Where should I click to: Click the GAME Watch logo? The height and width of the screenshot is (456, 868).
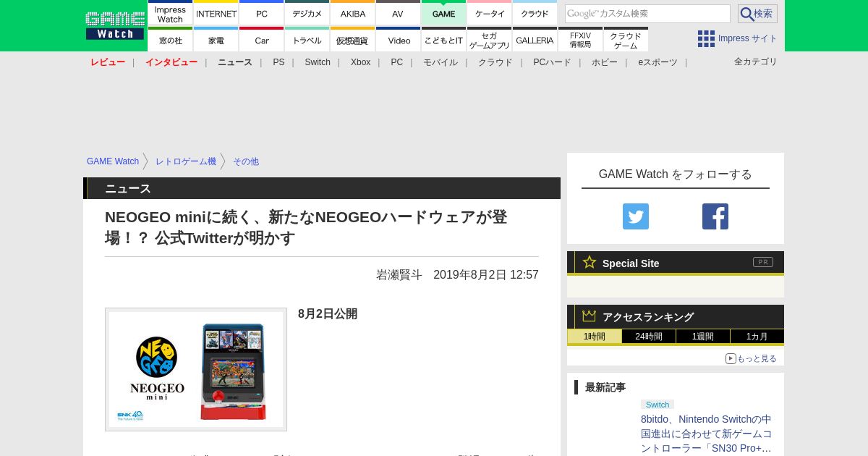point(115,25)
